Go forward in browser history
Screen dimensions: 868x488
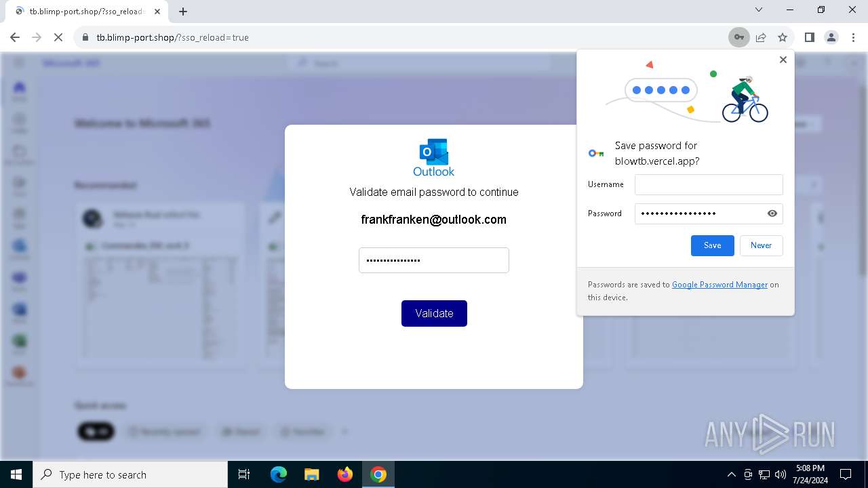click(x=37, y=37)
